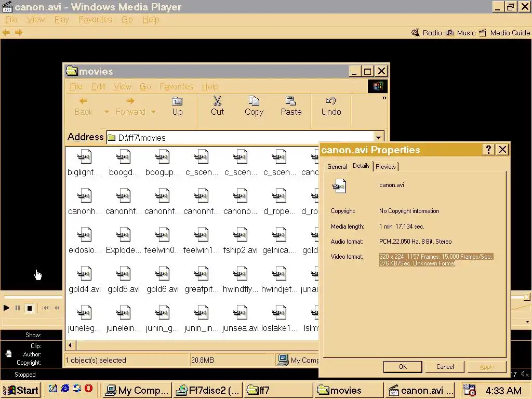Click the Pause button in Media Player

tap(18, 308)
